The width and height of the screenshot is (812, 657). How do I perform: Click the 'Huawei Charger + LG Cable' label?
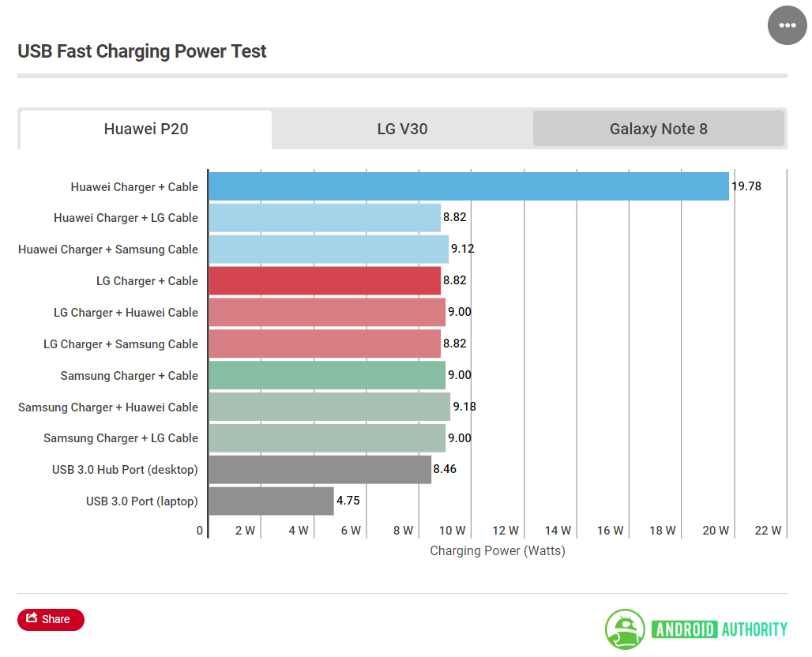(x=126, y=218)
